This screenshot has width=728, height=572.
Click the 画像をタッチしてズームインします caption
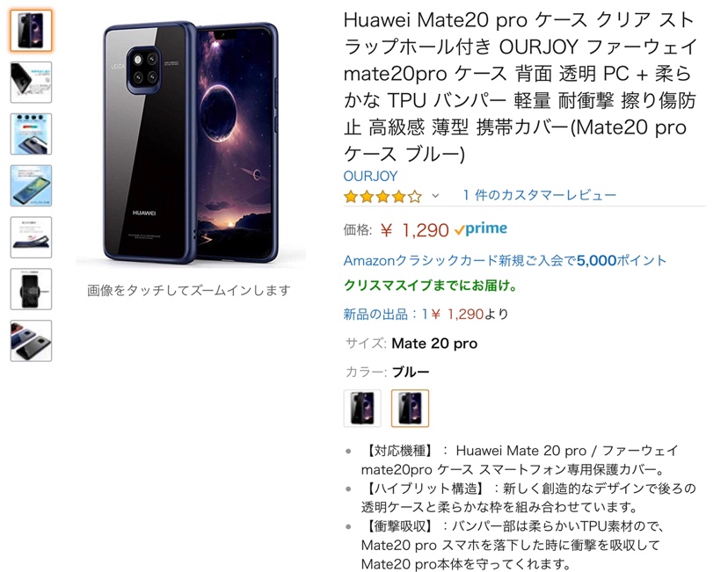pyautogui.click(x=189, y=291)
